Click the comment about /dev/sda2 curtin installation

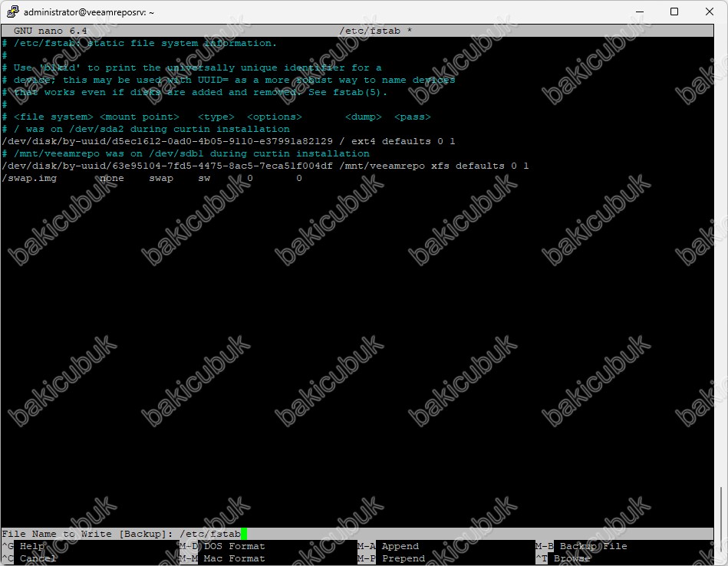click(x=146, y=129)
